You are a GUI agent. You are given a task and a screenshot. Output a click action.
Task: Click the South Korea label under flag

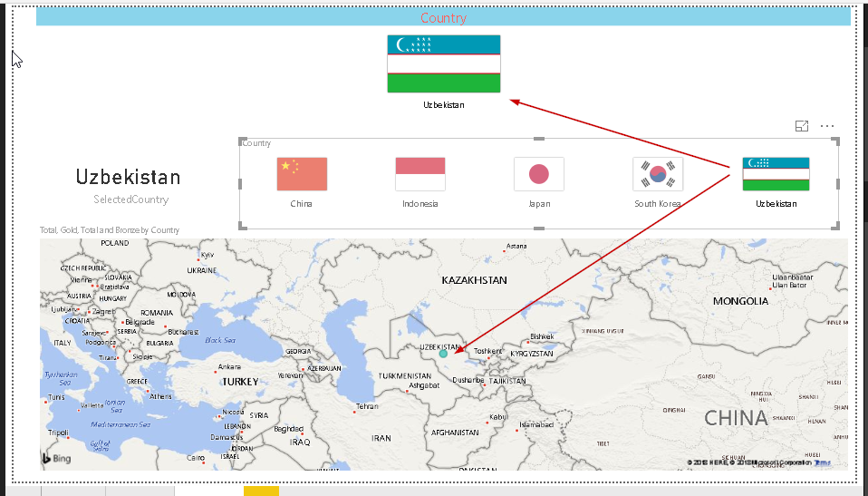658,204
